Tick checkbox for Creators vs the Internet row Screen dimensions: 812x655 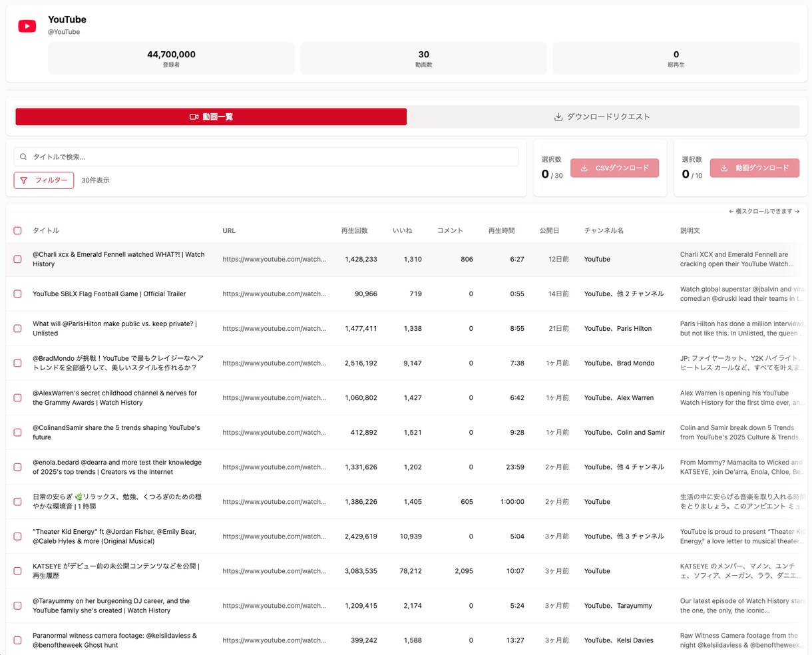[18, 467]
